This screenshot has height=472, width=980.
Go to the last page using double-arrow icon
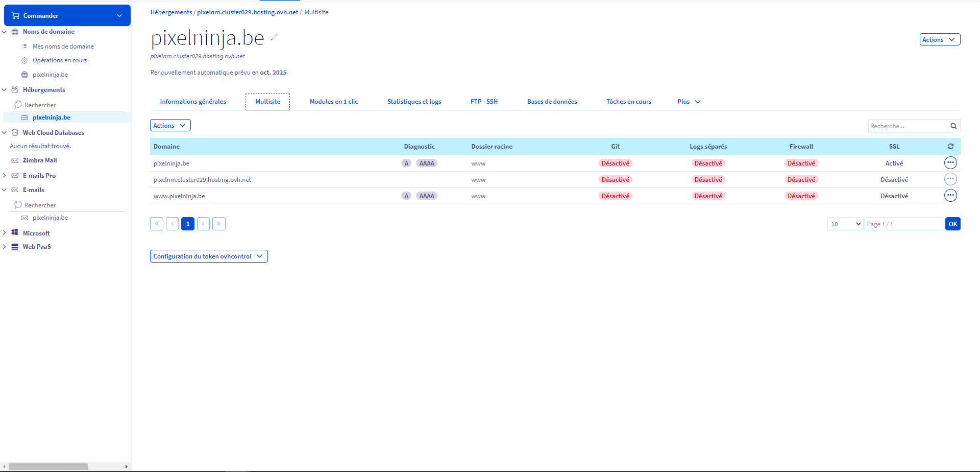click(219, 224)
